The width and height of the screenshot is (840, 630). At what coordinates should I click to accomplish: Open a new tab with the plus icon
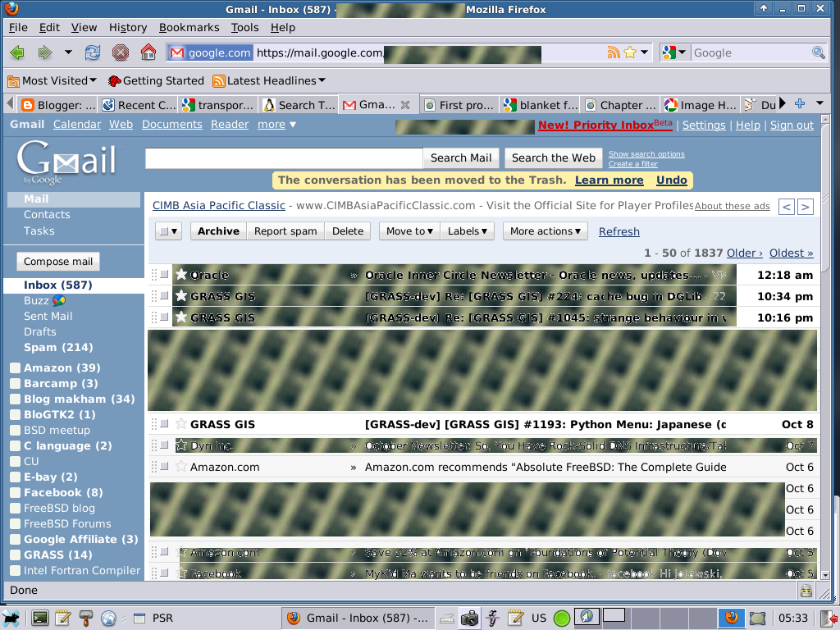tap(799, 103)
